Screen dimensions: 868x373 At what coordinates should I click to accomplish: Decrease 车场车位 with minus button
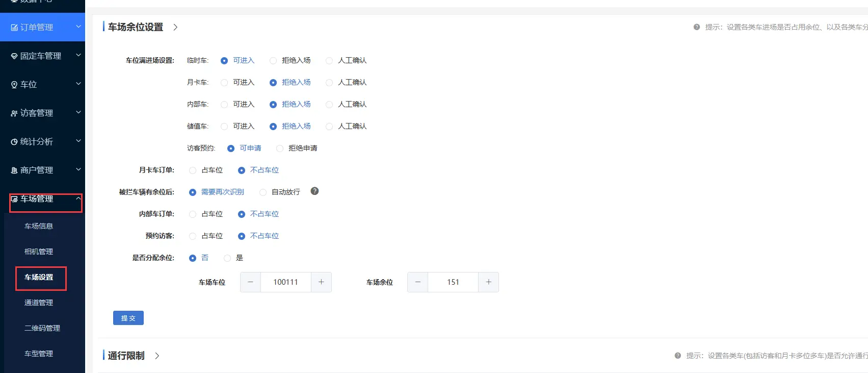(250, 282)
